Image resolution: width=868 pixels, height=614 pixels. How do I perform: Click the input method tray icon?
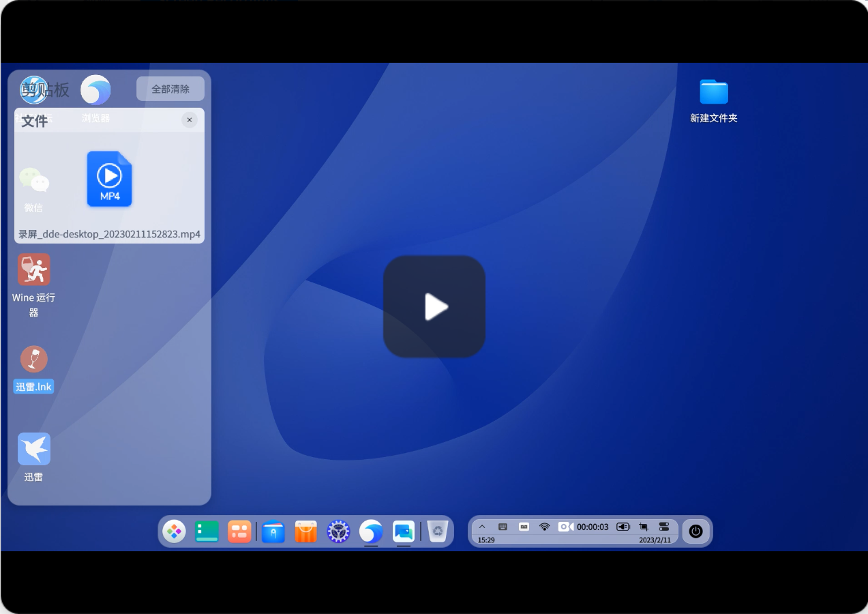point(524,527)
